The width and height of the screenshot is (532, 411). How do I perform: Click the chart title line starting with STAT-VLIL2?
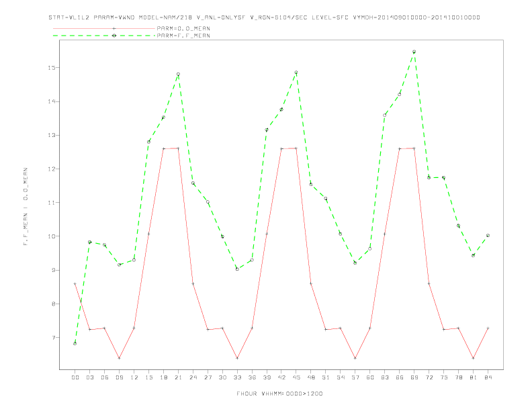pos(264,17)
